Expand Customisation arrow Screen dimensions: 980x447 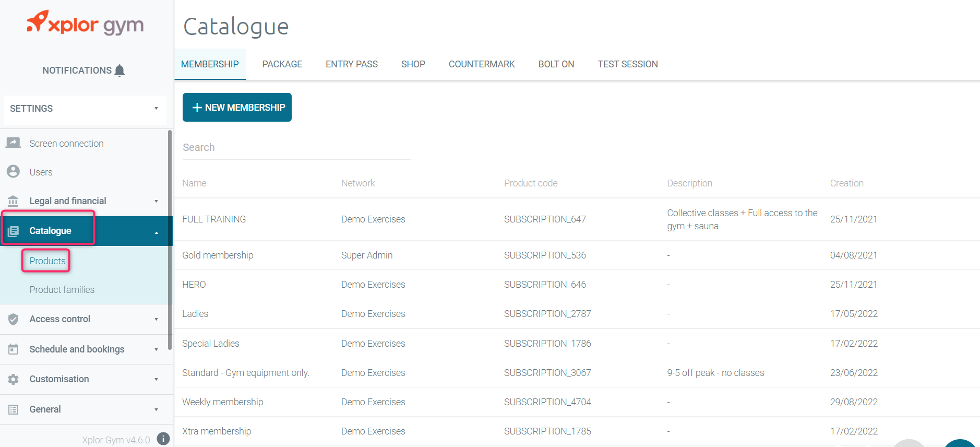[156, 380]
